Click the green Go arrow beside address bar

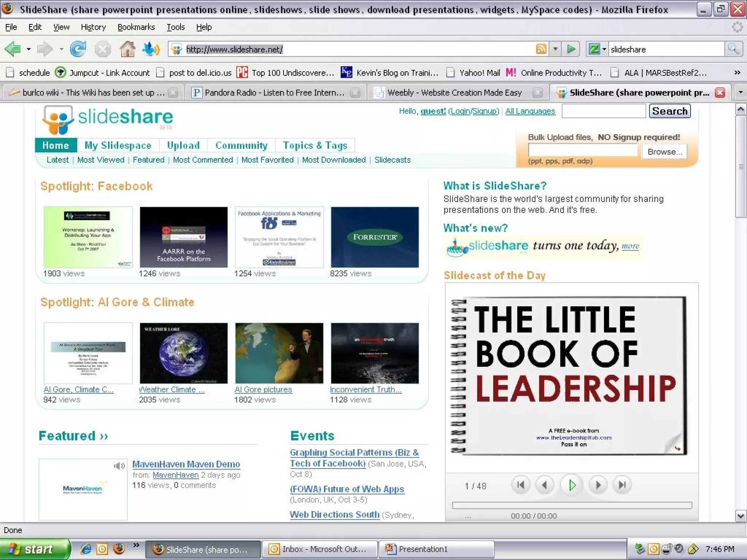[571, 49]
